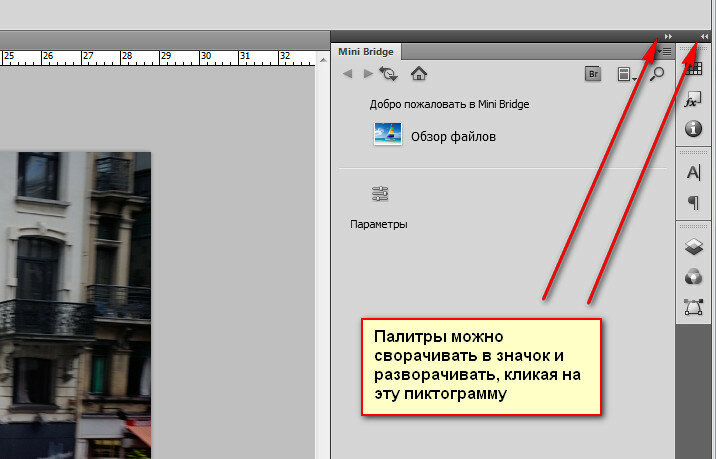The image size is (716, 459).
Task: Go to Mini Bridge home page
Action: (x=419, y=74)
